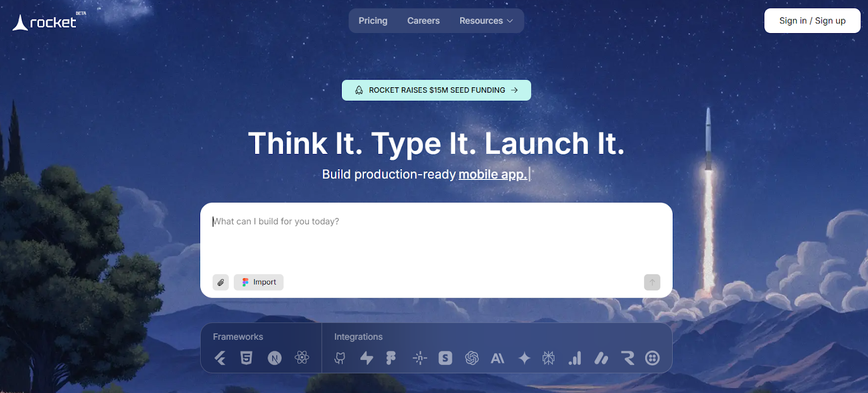Go to the Careers page
Screen dimensions: 868x393
[x=423, y=21]
